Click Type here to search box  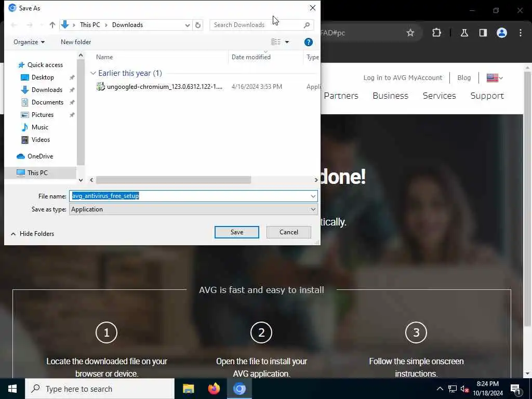tap(100, 389)
